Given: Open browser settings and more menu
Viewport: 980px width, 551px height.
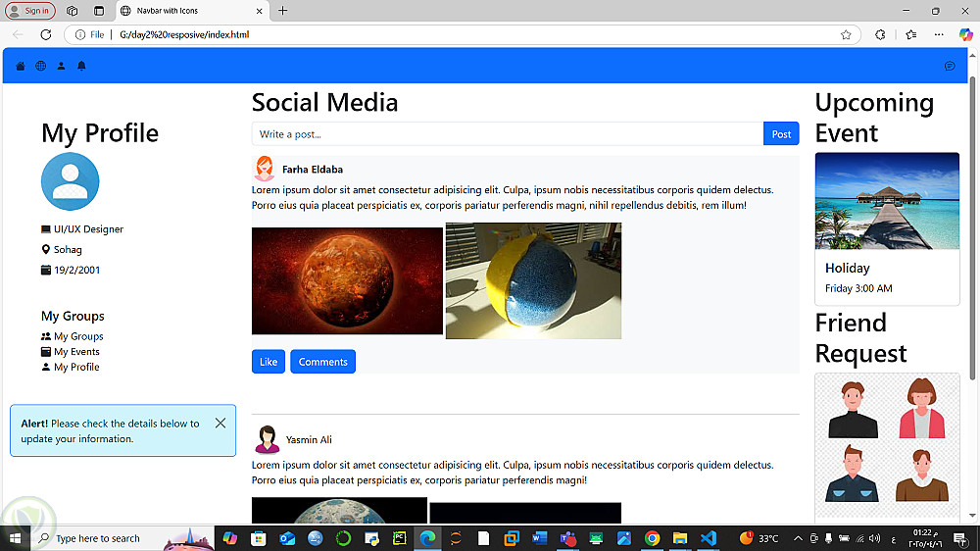Looking at the screenshot, I should [x=939, y=34].
